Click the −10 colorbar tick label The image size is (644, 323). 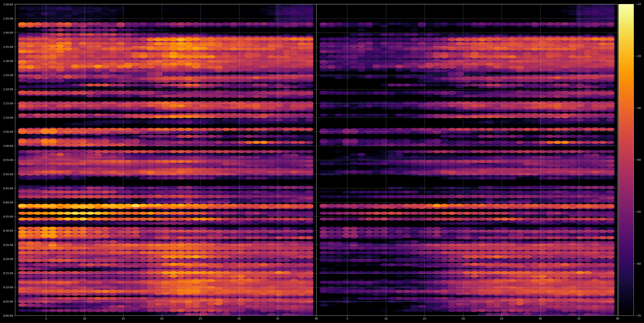click(638, 4)
